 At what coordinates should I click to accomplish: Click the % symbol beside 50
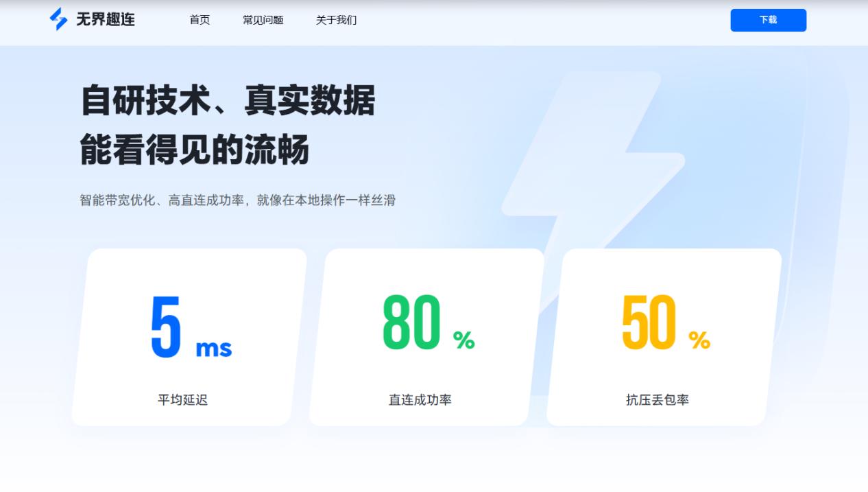click(x=701, y=339)
